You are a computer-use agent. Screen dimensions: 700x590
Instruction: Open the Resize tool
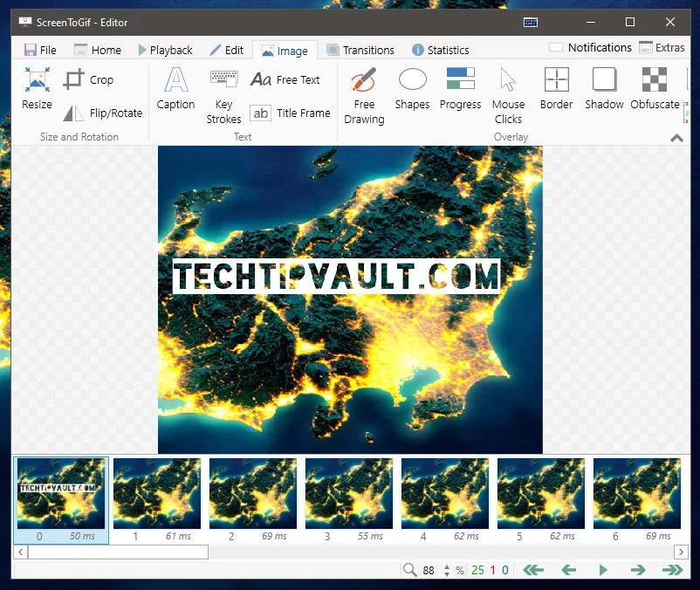point(37,89)
